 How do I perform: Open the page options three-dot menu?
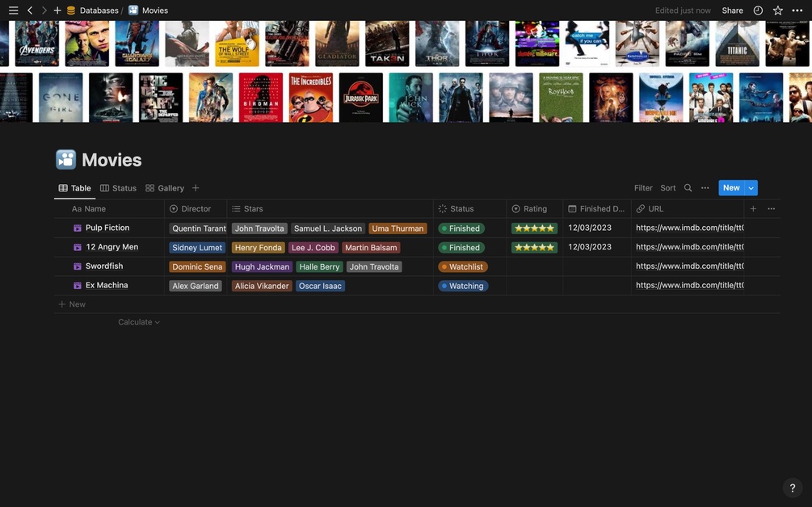797,10
